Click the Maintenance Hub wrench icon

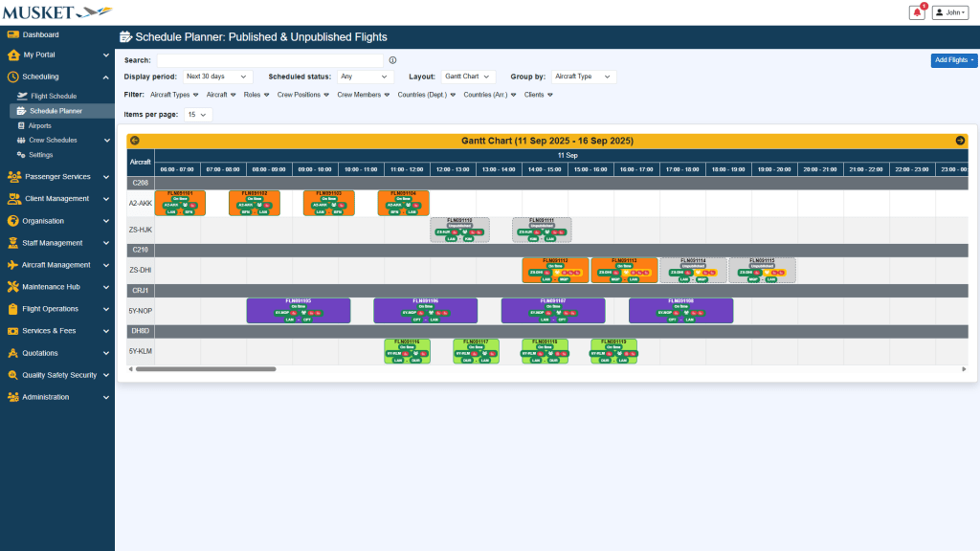click(13, 287)
